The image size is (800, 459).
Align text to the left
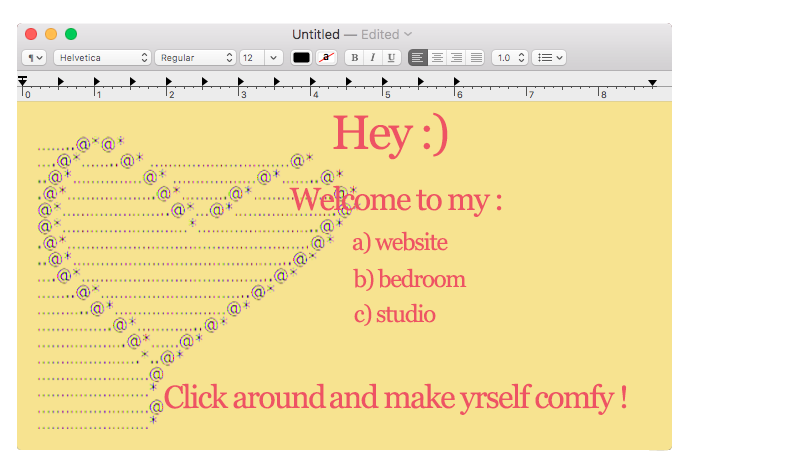pos(418,58)
